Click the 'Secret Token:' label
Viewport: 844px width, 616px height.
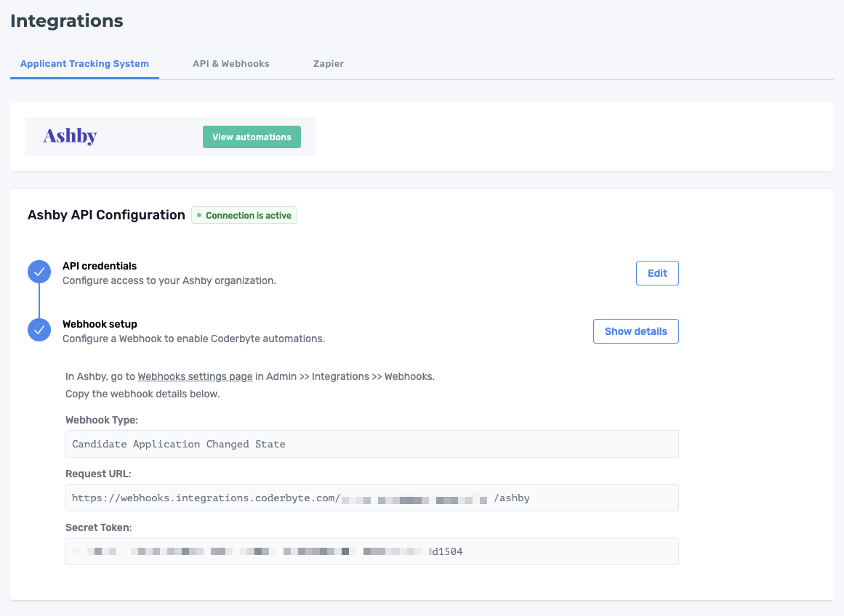[98, 527]
